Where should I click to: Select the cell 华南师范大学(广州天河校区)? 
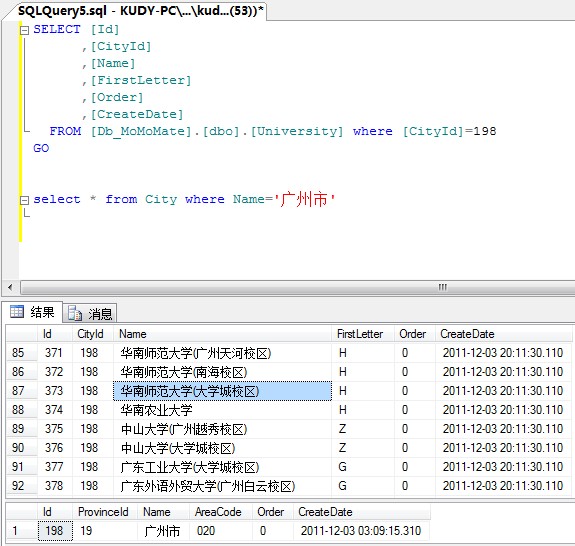coord(222,353)
